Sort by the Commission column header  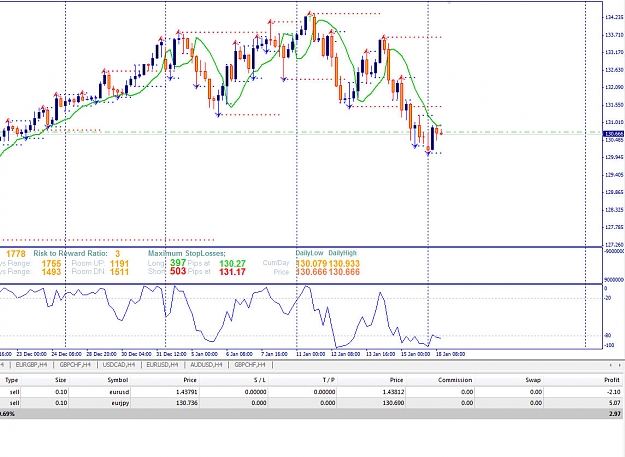pos(455,380)
